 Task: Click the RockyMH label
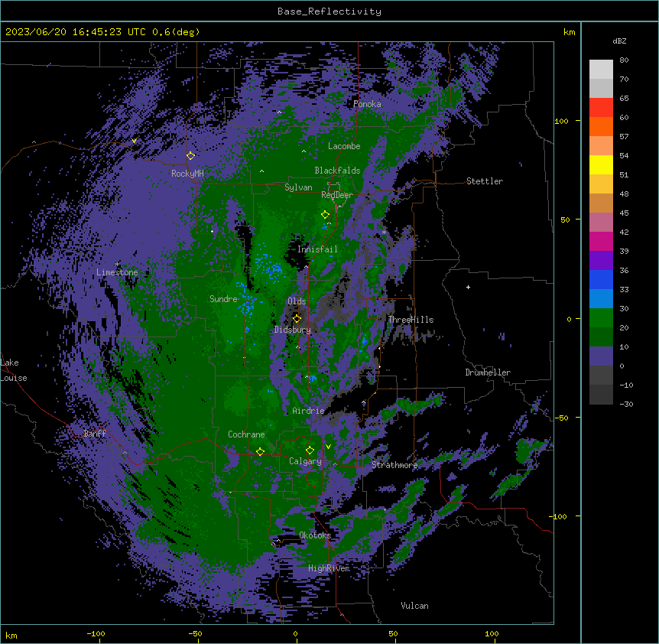pos(187,173)
